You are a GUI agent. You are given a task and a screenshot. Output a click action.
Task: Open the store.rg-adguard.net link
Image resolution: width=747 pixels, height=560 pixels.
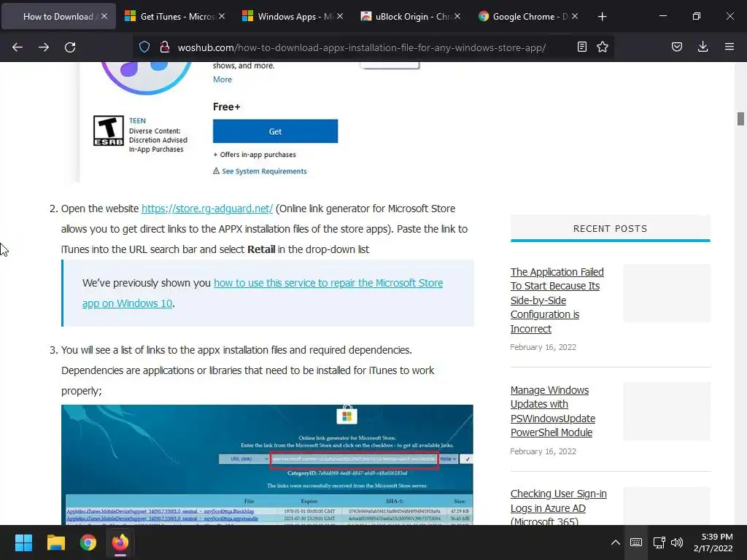point(206,209)
